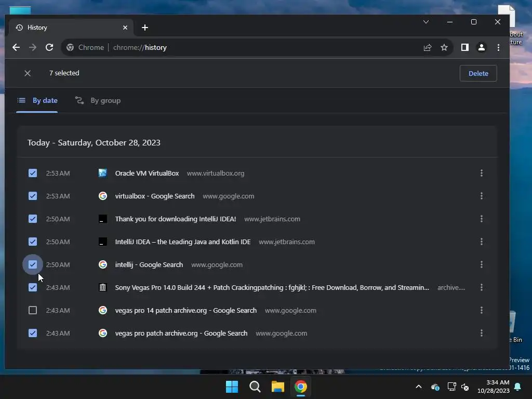The image size is (532, 399).
Task: Close the History tab
Action: [125, 28]
